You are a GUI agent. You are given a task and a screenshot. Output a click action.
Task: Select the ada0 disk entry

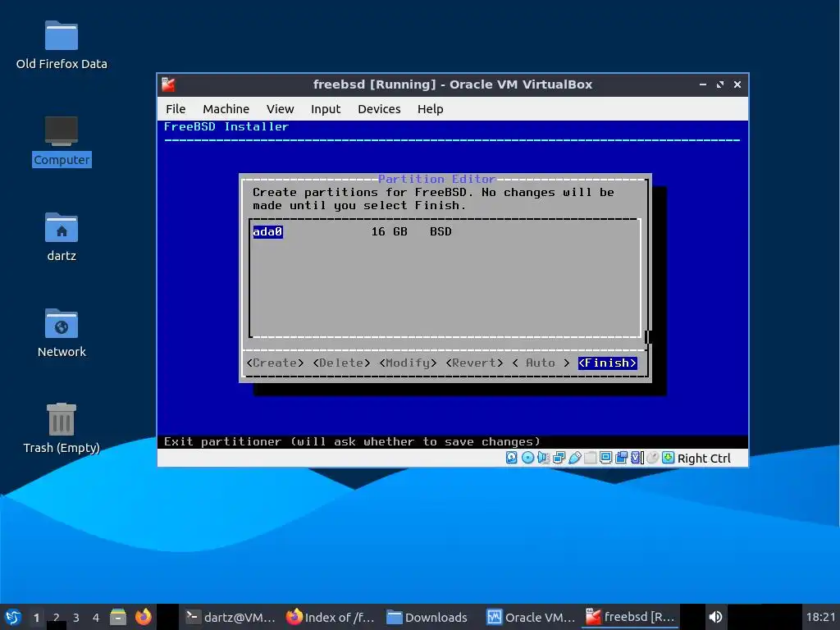tap(267, 231)
